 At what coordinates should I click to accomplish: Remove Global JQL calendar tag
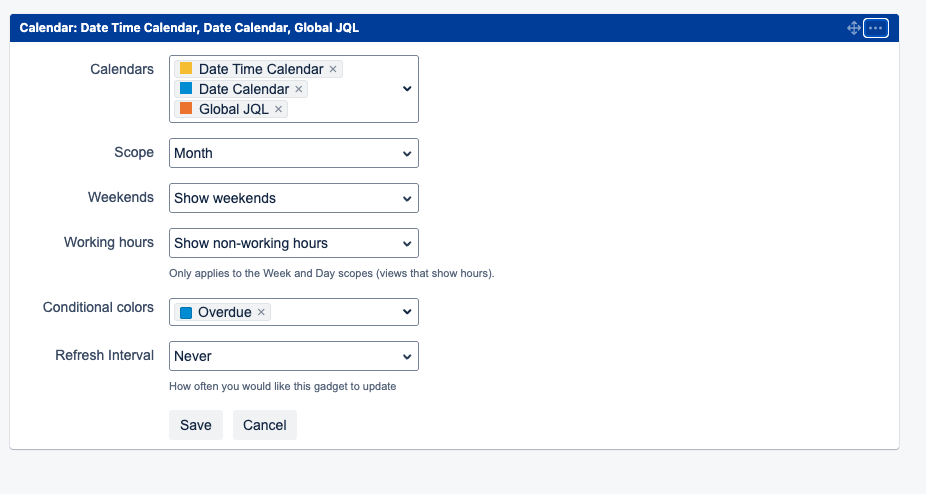278,109
